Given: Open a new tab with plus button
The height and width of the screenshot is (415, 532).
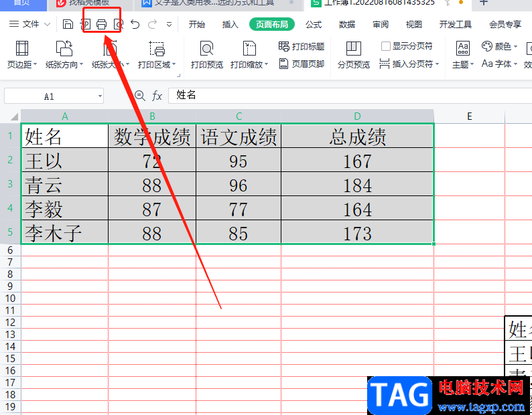Looking at the screenshot, I should [484, 3].
